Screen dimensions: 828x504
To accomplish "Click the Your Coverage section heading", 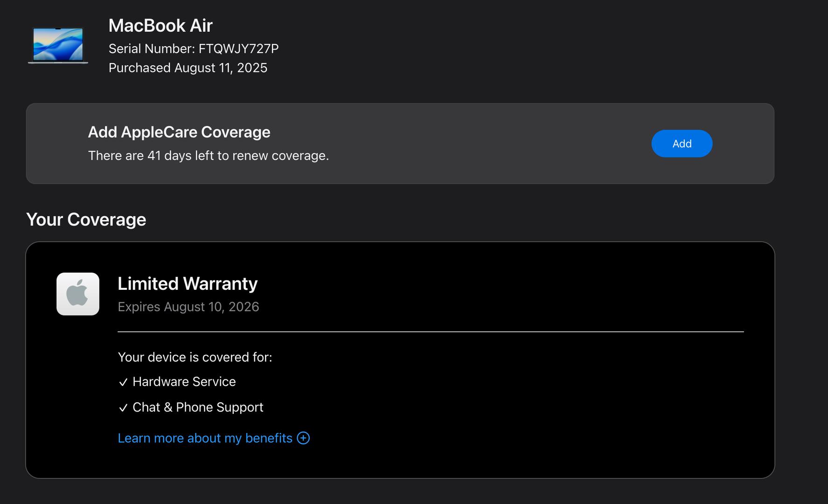I will (86, 220).
